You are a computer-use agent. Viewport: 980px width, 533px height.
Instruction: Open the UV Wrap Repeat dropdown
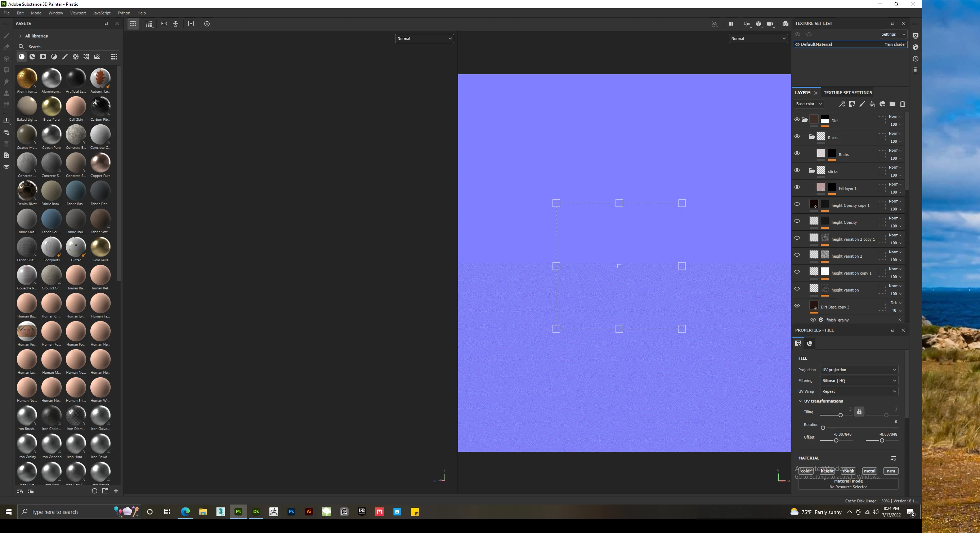[x=859, y=391]
